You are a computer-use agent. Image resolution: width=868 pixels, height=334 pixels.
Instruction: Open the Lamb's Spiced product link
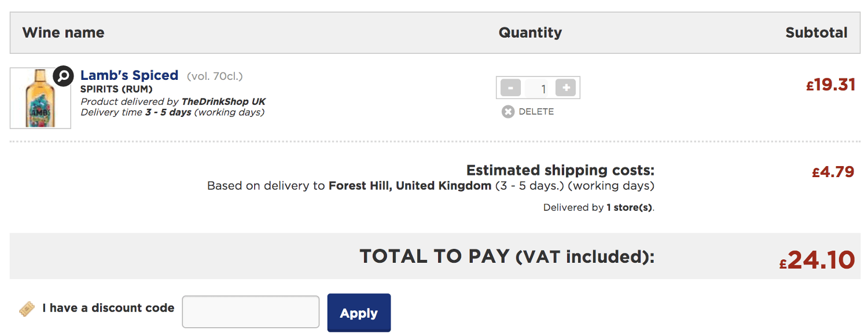pos(129,75)
